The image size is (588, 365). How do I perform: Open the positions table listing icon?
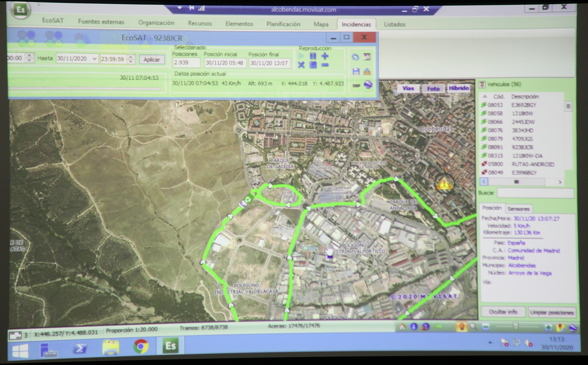tap(367, 57)
